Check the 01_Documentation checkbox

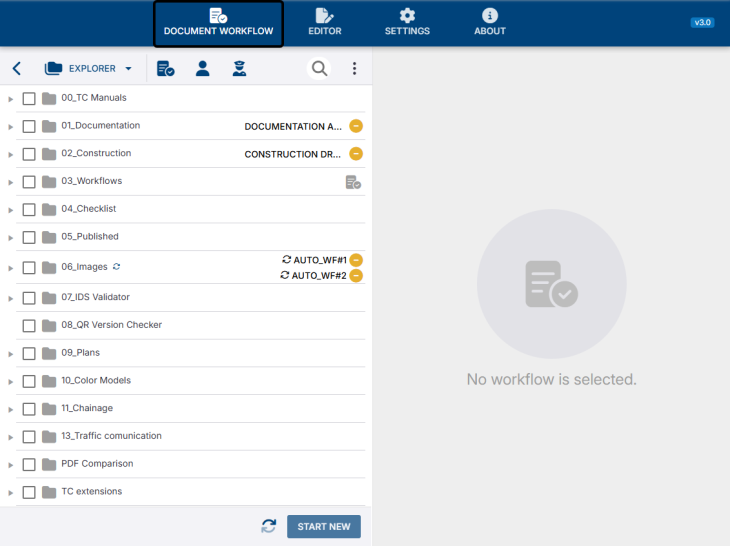coord(29,126)
